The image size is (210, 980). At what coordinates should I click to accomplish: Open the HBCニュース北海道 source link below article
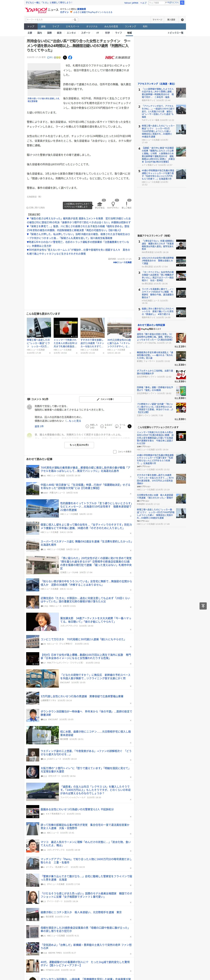pos(122,262)
